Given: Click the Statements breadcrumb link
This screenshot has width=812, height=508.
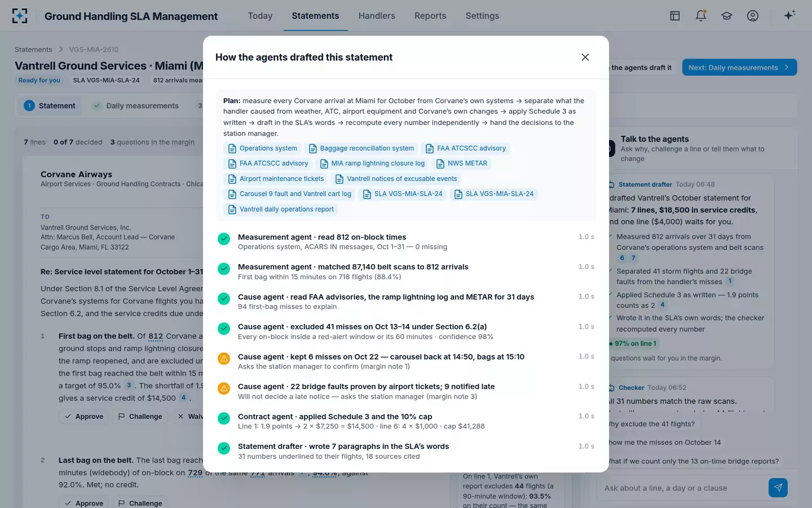Looking at the screenshot, I should [x=33, y=50].
